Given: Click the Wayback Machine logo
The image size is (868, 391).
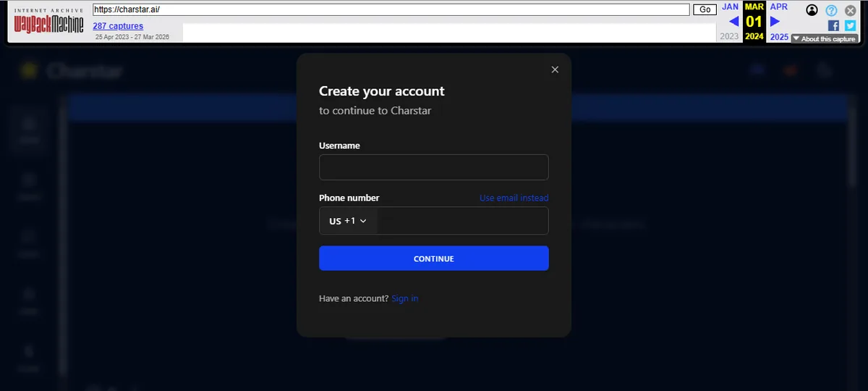Looking at the screenshot, I should (x=49, y=23).
